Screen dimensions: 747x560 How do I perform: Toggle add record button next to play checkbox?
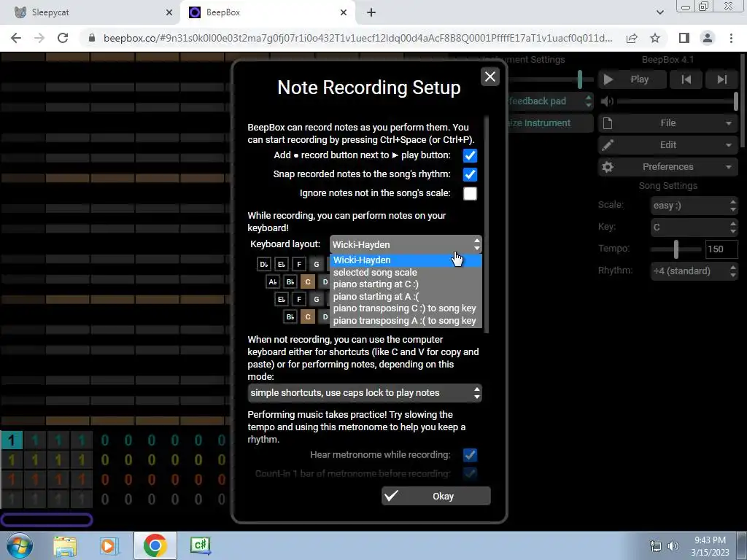[470, 156]
